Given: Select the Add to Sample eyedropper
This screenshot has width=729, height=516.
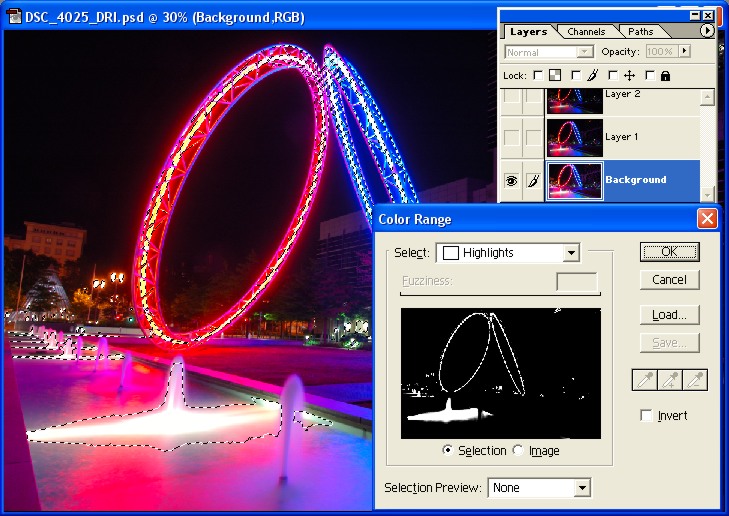Looking at the screenshot, I should coord(670,380).
